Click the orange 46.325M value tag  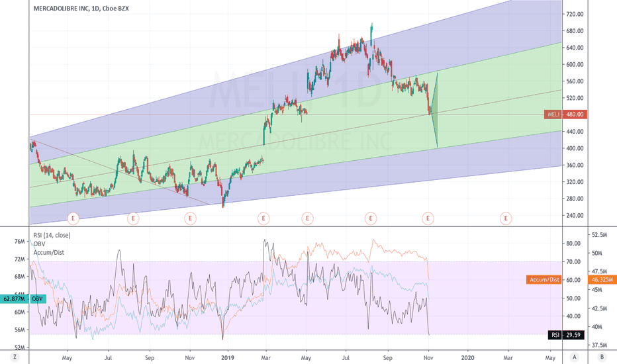[602, 280]
